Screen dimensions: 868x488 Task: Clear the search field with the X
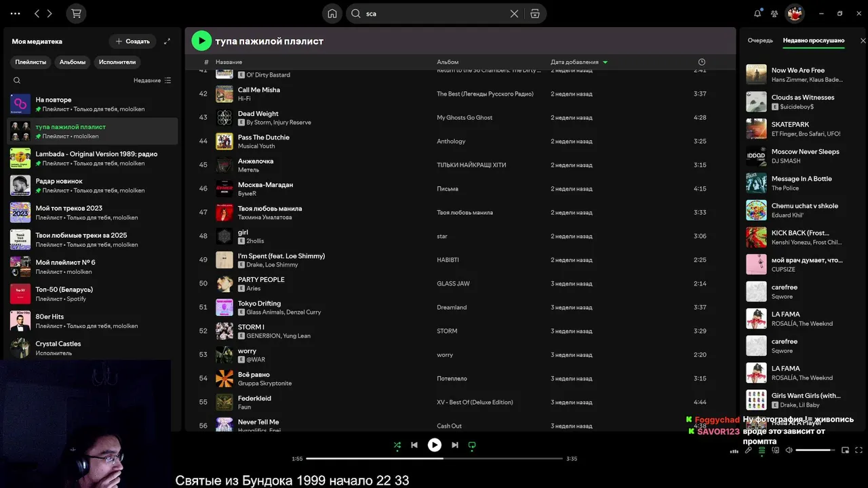click(x=514, y=14)
